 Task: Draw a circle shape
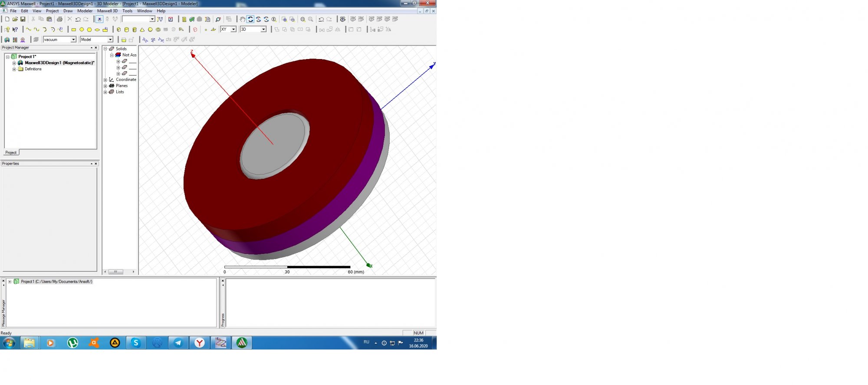(x=82, y=30)
